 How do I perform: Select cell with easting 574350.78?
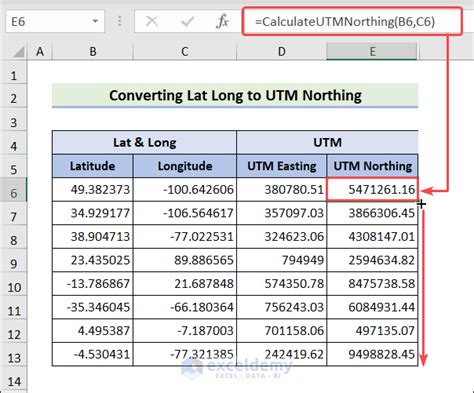(x=282, y=284)
